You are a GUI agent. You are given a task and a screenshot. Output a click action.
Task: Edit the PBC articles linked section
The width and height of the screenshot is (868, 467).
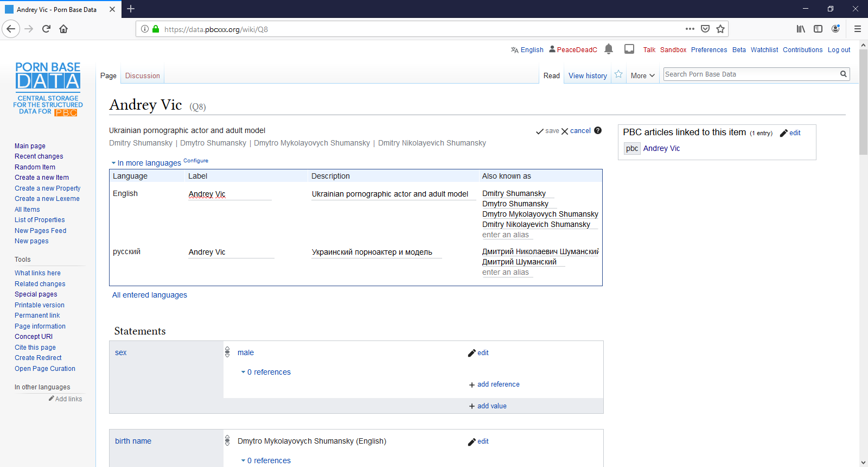[790, 133]
